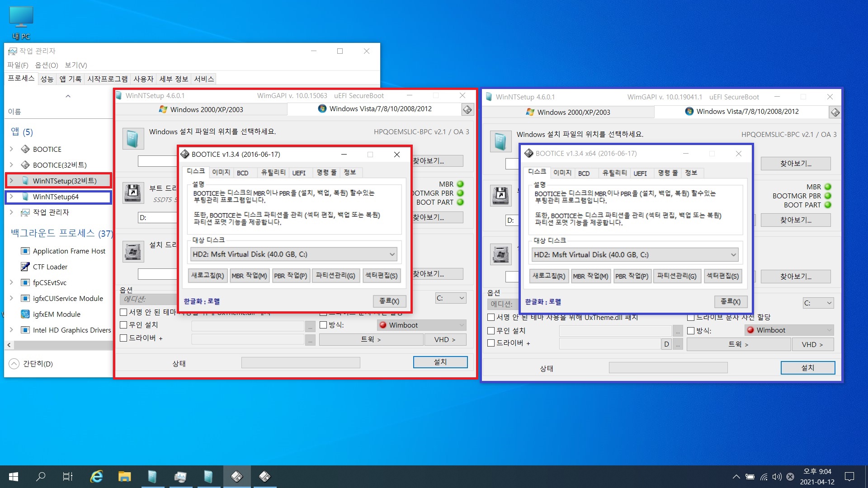The height and width of the screenshot is (488, 868).
Task: Enable add drivers checkbox in left WinNTSetup
Action: [x=123, y=338]
